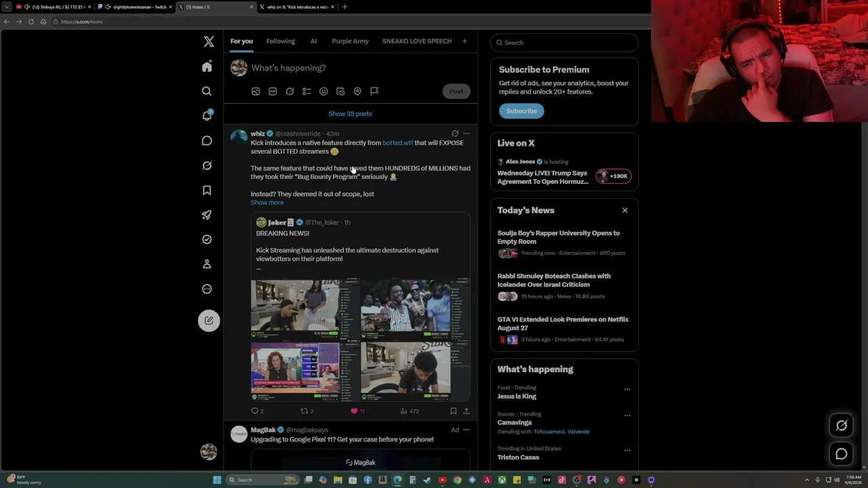Click Grok icon on whiz's post
Viewport: 868px width, 488px height.
tap(455, 134)
